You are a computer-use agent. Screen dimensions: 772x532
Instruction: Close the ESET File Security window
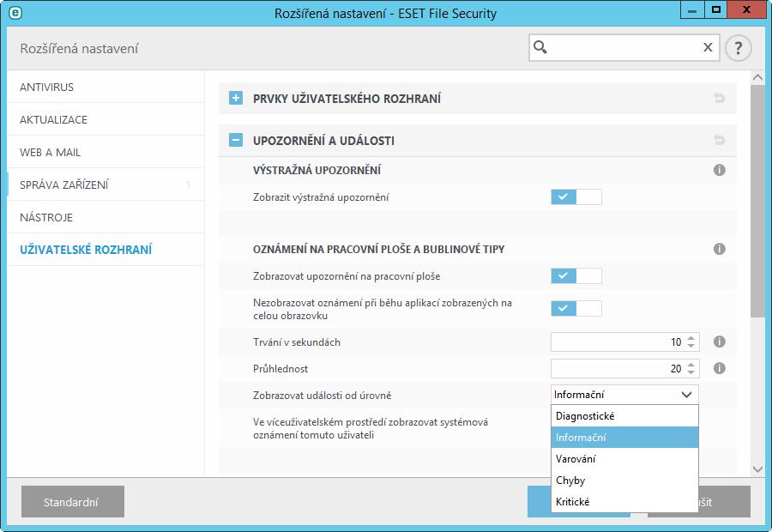746,9
